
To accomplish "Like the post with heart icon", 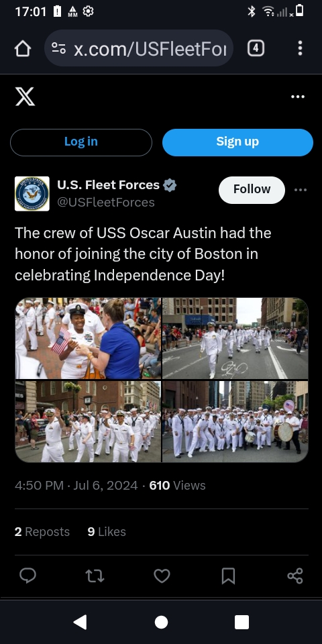I will pos(162,576).
